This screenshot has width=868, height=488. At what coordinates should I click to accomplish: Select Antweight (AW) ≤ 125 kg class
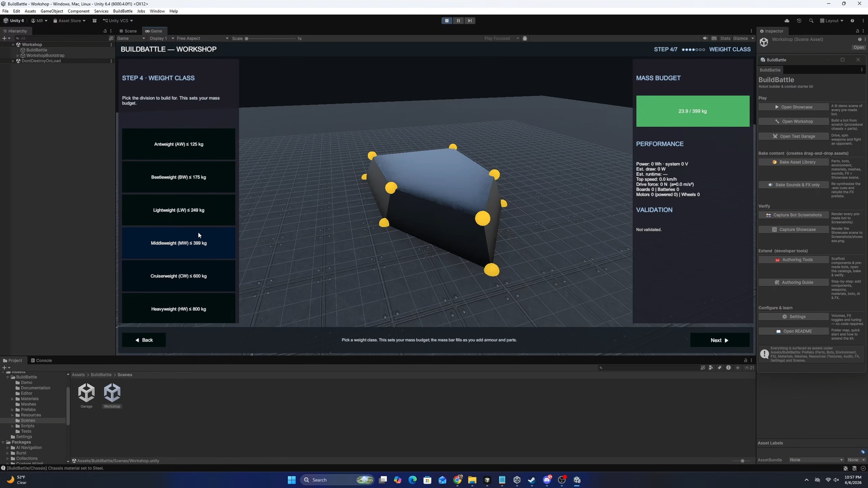[x=179, y=144]
